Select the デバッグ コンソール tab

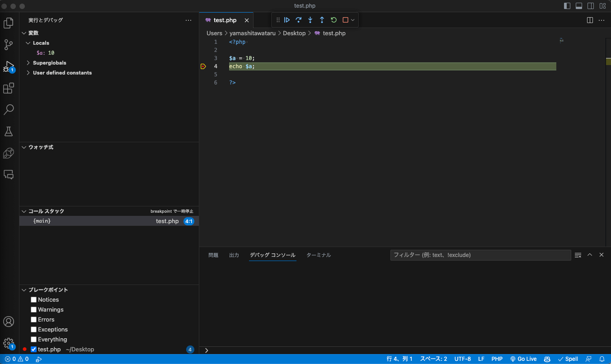tap(273, 255)
